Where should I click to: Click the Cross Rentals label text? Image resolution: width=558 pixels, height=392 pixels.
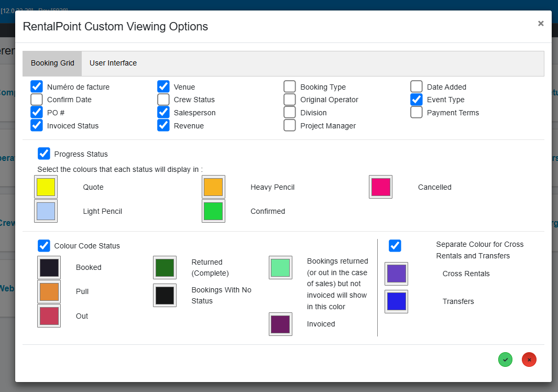[466, 274]
